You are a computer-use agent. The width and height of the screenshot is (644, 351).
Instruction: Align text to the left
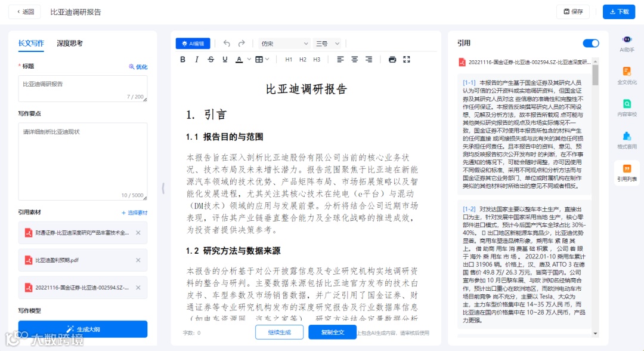(x=340, y=60)
